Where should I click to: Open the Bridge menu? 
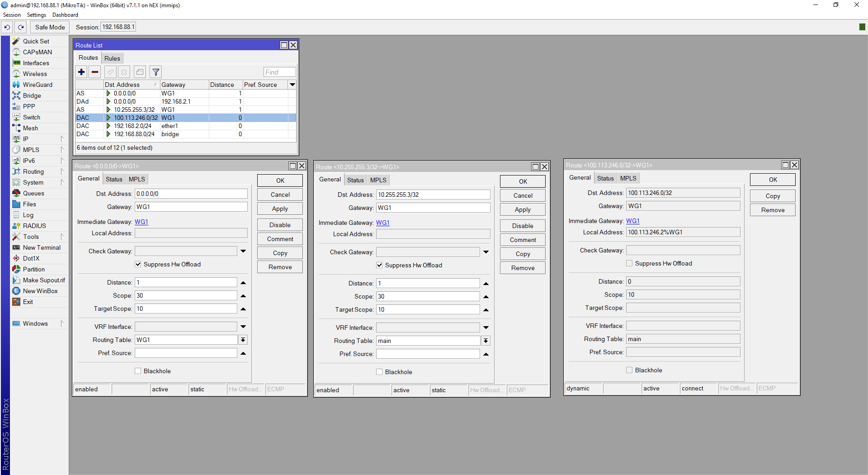(x=32, y=95)
